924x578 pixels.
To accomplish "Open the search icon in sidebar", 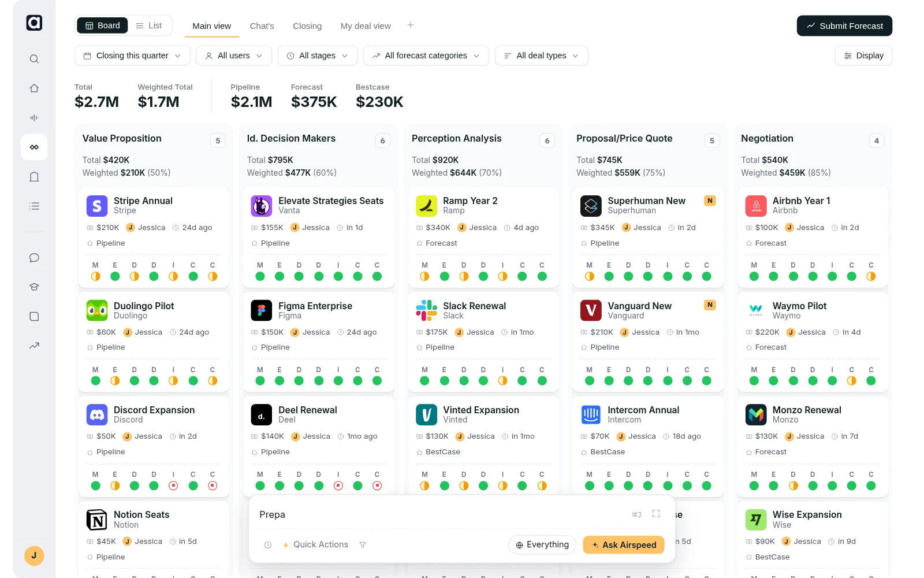I will pos(34,59).
